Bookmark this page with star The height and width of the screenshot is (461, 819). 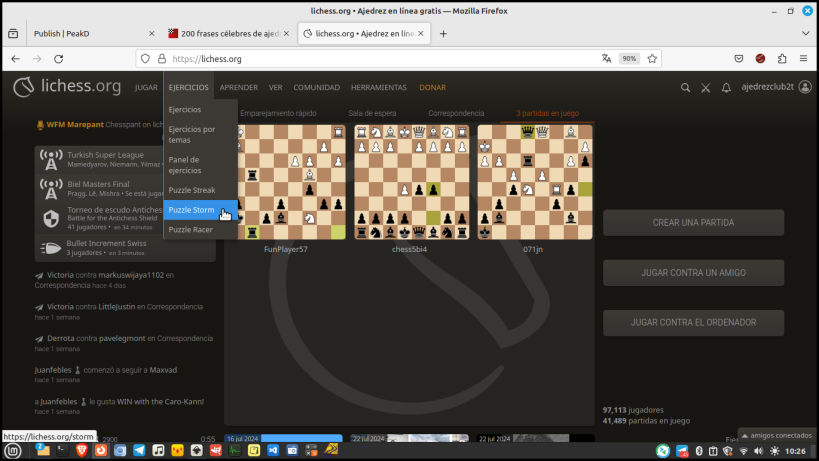point(652,58)
